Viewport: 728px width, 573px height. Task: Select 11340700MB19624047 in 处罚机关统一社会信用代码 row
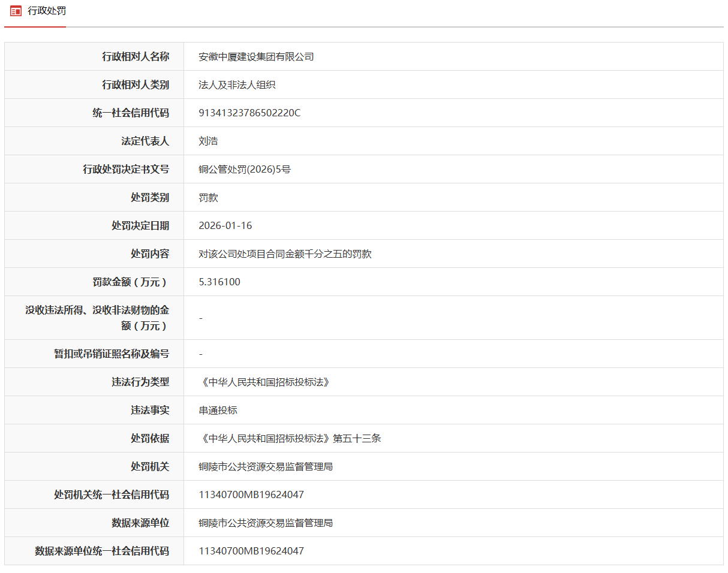[x=251, y=495]
